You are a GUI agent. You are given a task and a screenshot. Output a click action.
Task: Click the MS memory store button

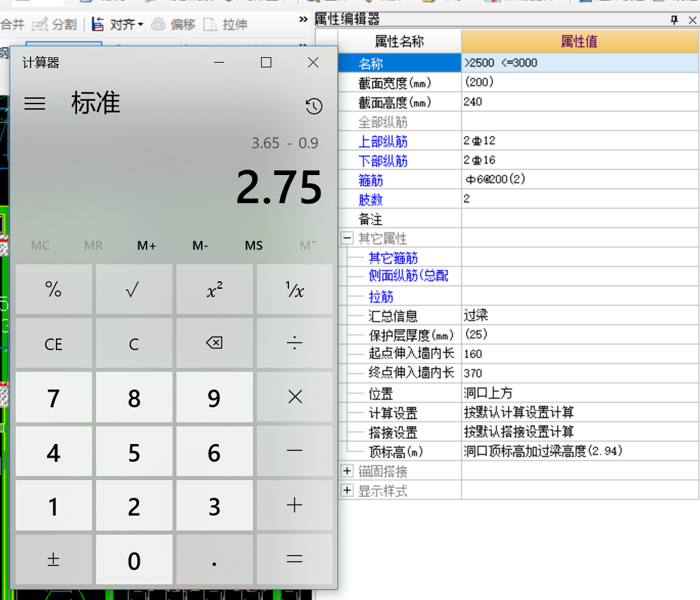[254, 245]
